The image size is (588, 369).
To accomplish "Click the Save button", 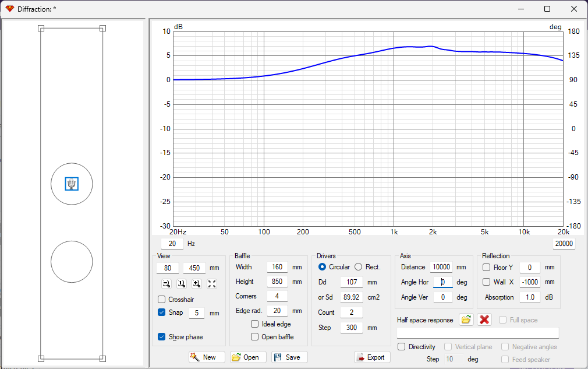I will click(289, 357).
